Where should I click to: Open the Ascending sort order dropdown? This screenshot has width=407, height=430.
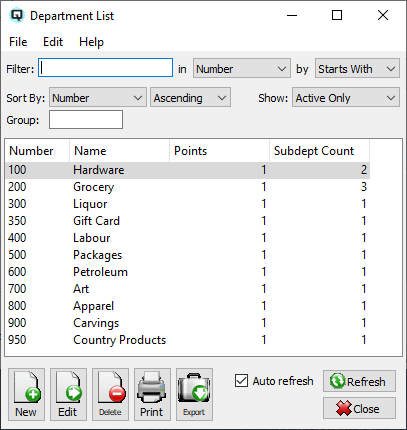190,97
